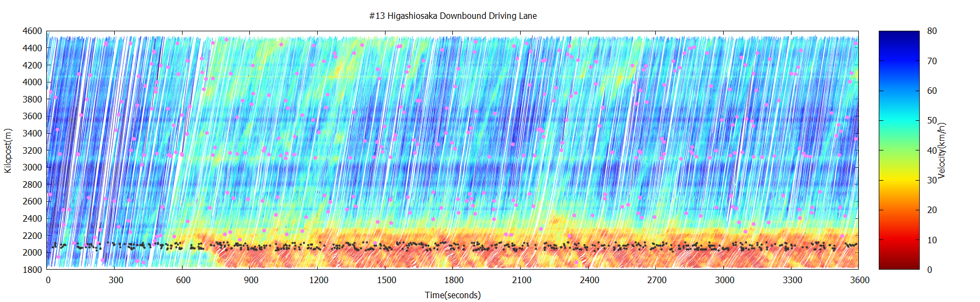
Task: Click the 1200 tick on the time axis
Action: point(318,280)
